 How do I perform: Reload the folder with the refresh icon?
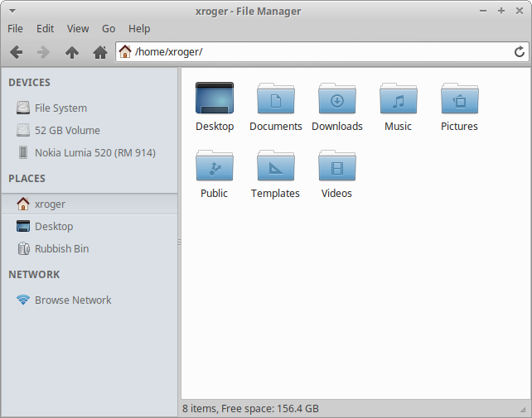tap(520, 52)
